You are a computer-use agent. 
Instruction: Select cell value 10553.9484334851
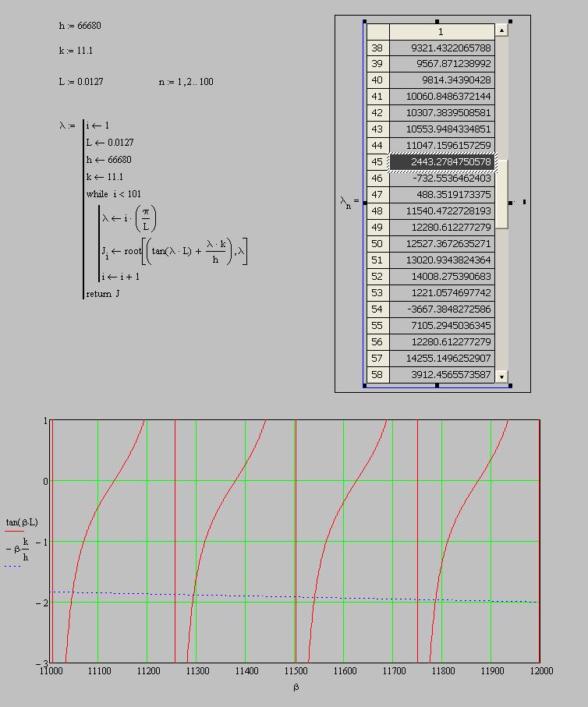[x=442, y=129]
